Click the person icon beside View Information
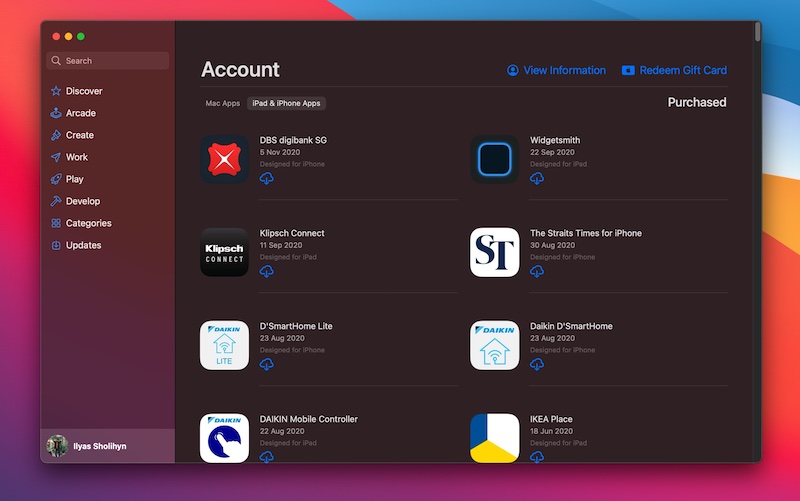 [x=513, y=70]
